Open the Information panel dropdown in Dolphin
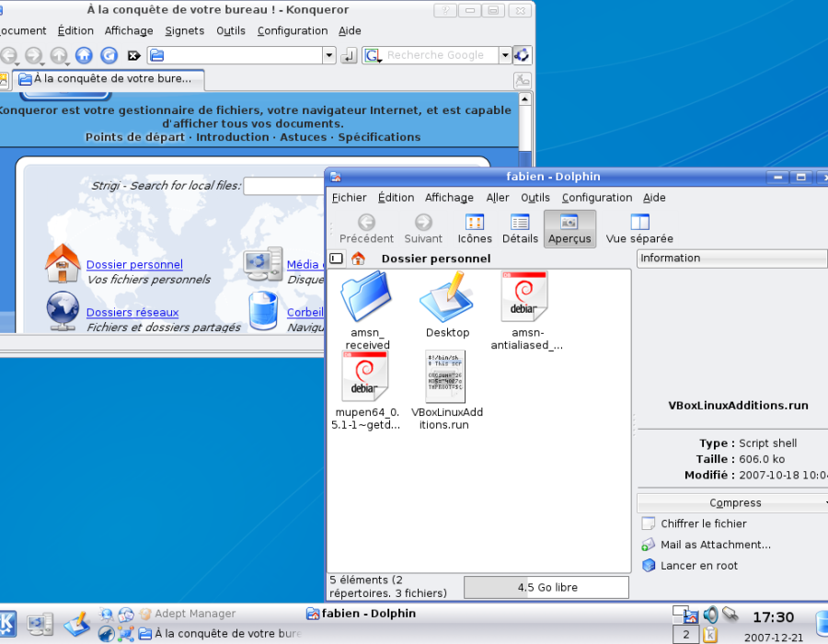This screenshot has width=828, height=644. 731,259
